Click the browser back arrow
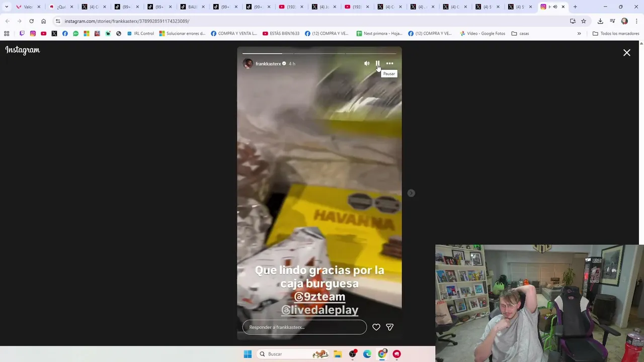 point(7,21)
